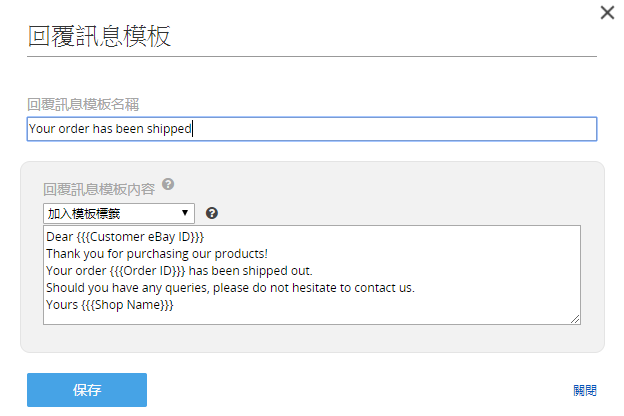Click black question mark icon next to dropdown

click(x=212, y=213)
